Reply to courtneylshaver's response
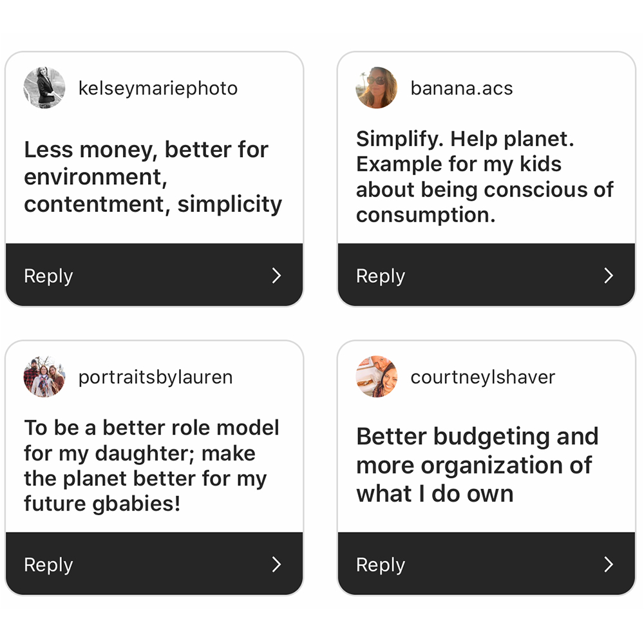This screenshot has height=644, width=644. point(486,563)
